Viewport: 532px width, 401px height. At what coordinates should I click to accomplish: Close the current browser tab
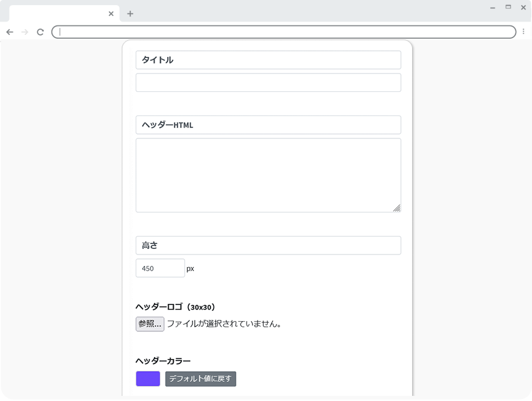pyautogui.click(x=111, y=13)
